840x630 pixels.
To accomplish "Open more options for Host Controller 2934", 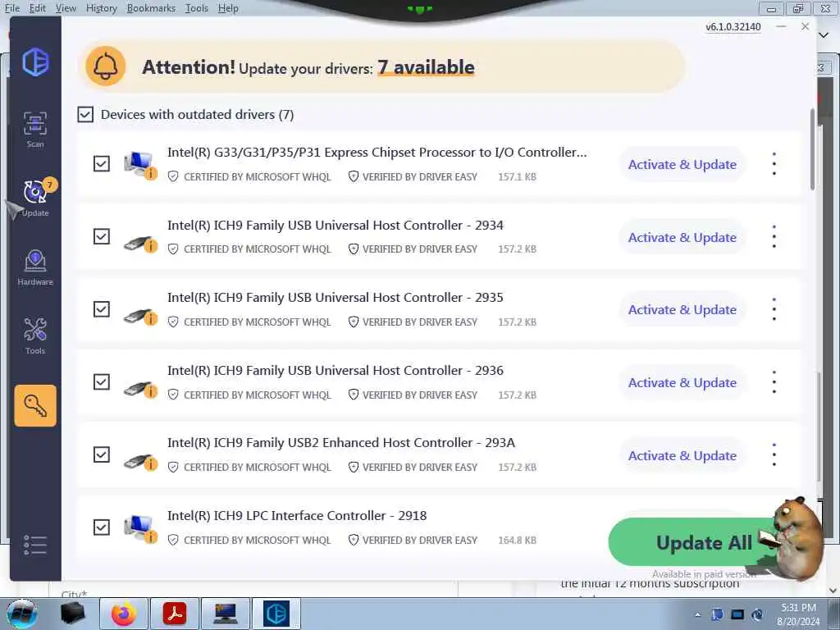I will pyautogui.click(x=774, y=237).
